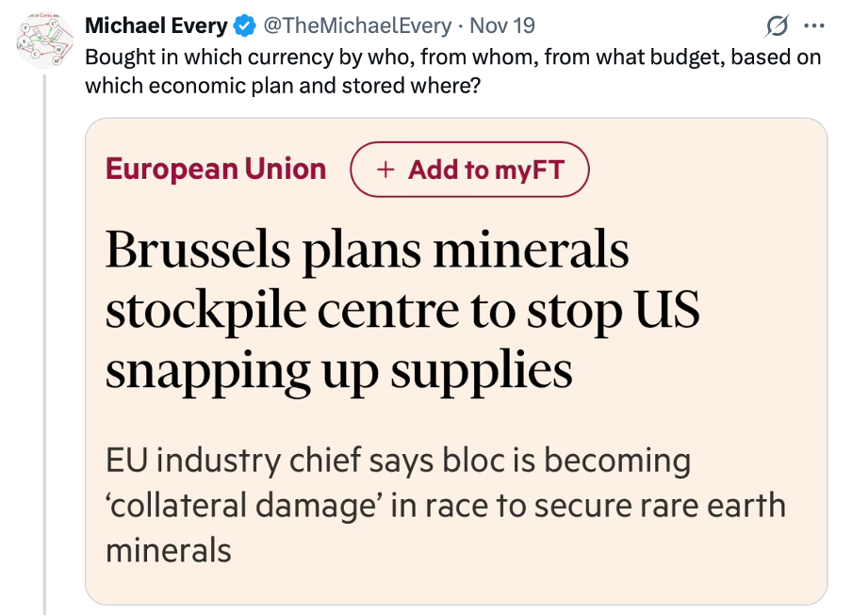The image size is (852, 616).
Task: Click the word 'minerals' ending the subheading
Action: (169, 549)
